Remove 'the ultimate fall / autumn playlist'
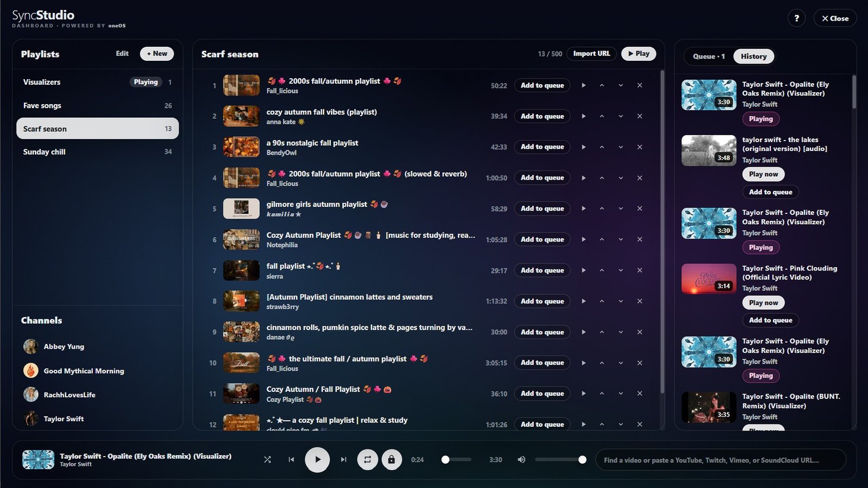 tap(640, 363)
